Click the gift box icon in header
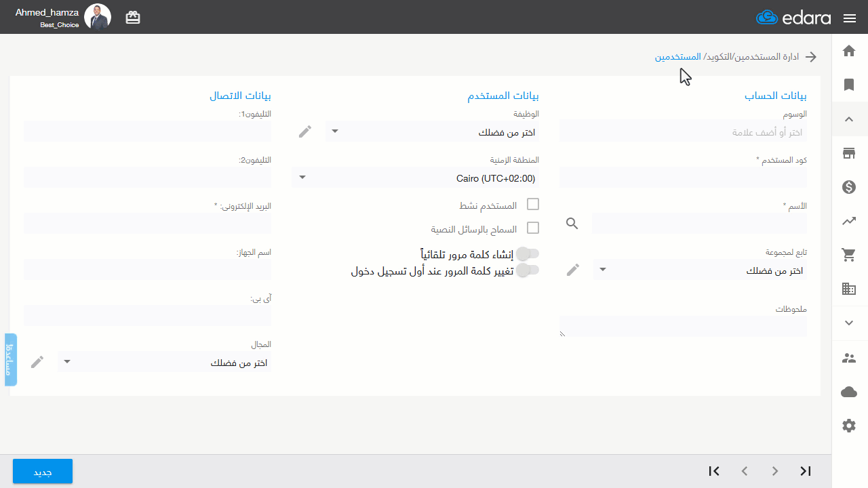The width and height of the screenshot is (868, 488). 133,18
